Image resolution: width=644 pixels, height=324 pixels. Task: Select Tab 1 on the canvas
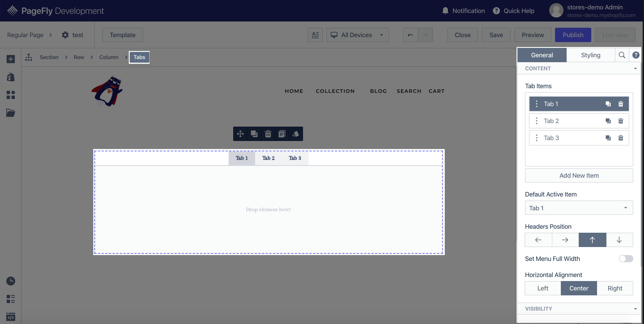pyautogui.click(x=242, y=158)
